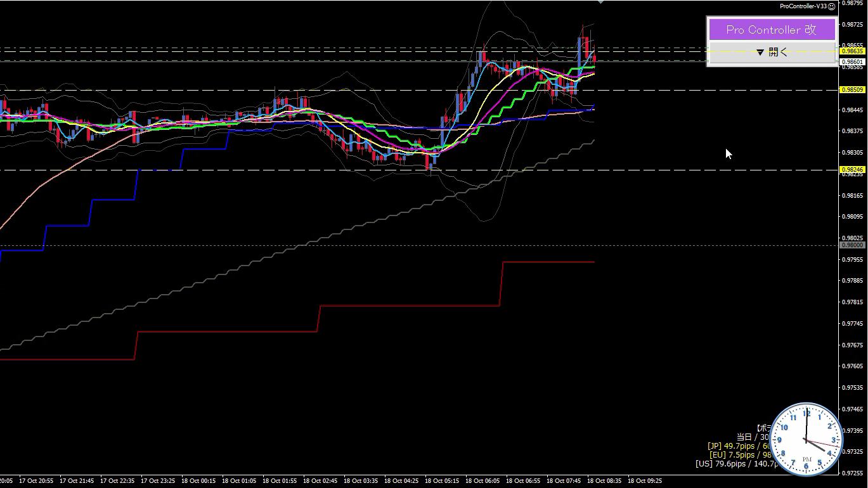Click the 18 Oct 01:55 time label

[280, 481]
